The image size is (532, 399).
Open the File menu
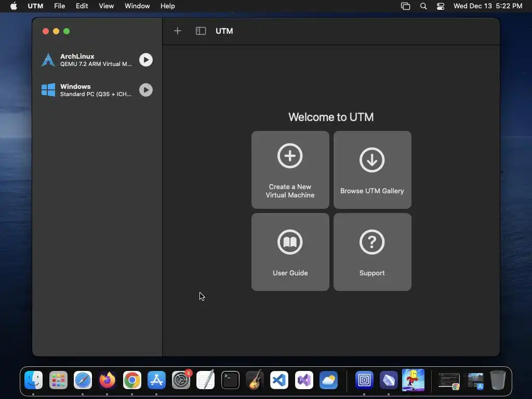59,6
